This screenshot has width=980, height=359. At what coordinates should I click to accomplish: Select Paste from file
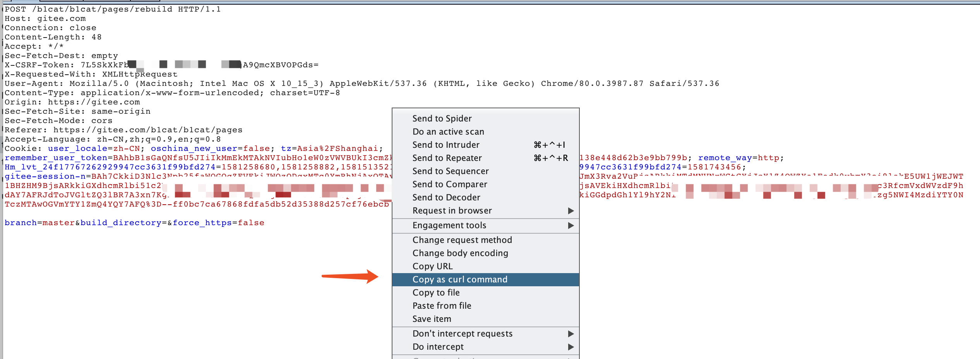[485, 306]
